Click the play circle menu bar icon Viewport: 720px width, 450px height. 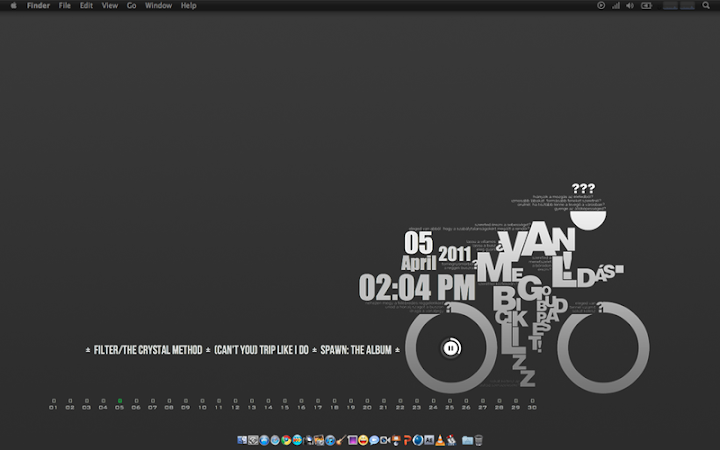(x=601, y=6)
